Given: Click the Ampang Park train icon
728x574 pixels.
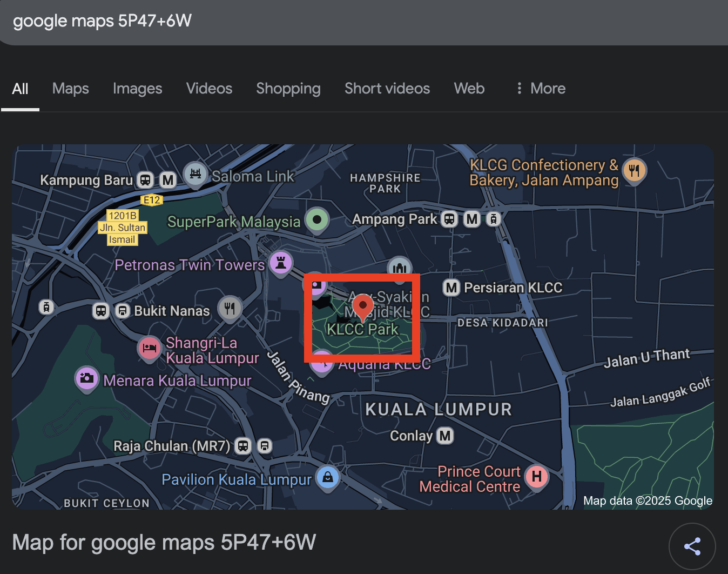Looking at the screenshot, I should point(449,219).
